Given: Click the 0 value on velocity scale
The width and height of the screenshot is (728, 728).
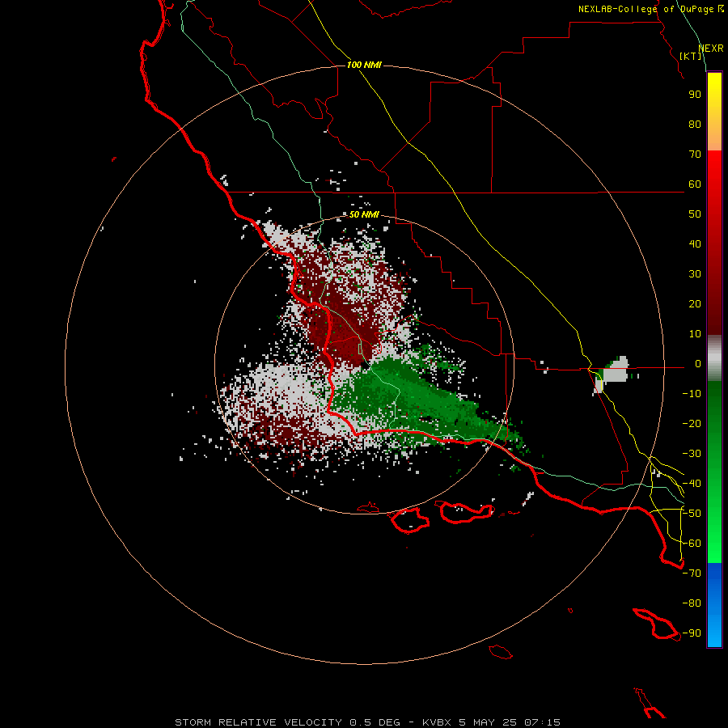Looking at the screenshot, I should (x=698, y=363).
